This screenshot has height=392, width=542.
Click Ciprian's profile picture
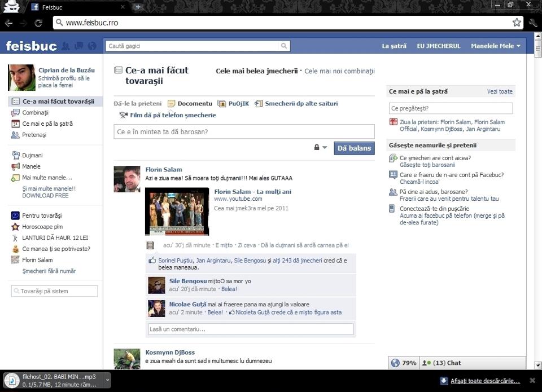pos(21,77)
